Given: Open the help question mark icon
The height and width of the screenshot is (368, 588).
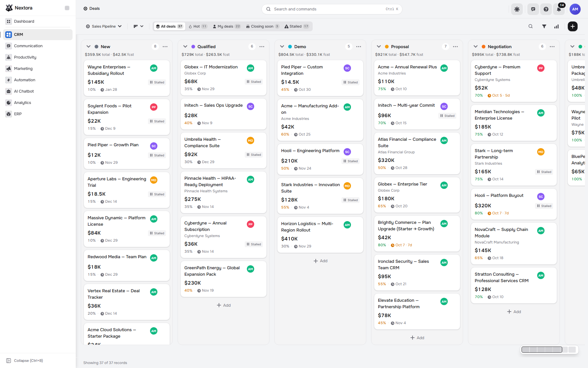Looking at the screenshot, I should pos(546,9).
